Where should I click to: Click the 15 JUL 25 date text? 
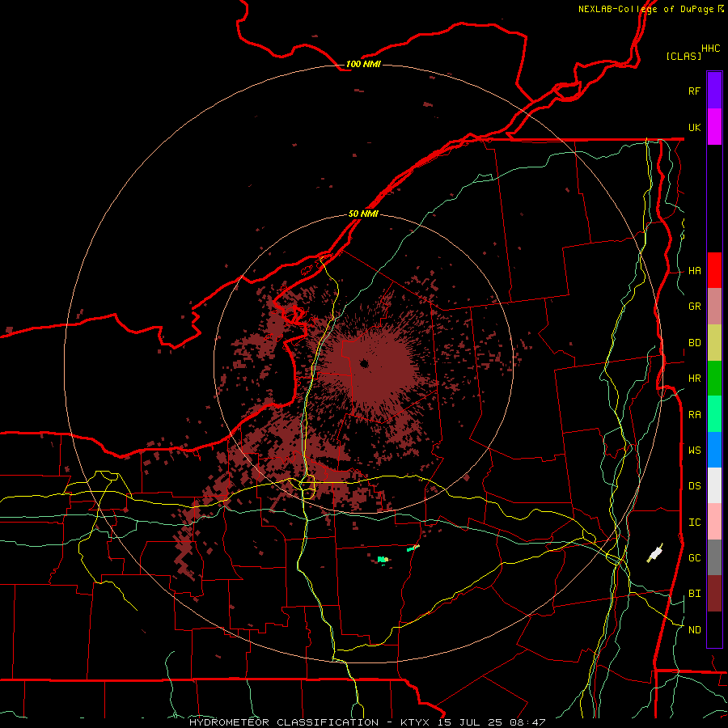click(470, 722)
